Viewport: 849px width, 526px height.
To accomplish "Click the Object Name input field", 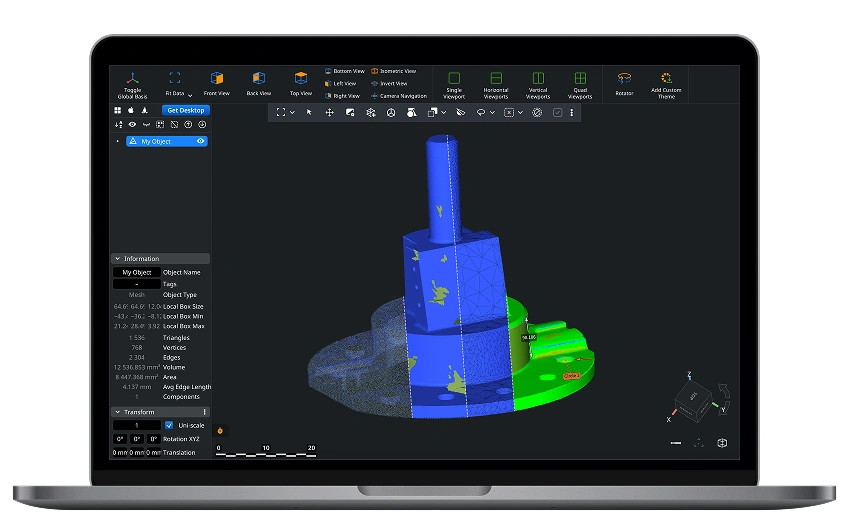I will [136, 272].
